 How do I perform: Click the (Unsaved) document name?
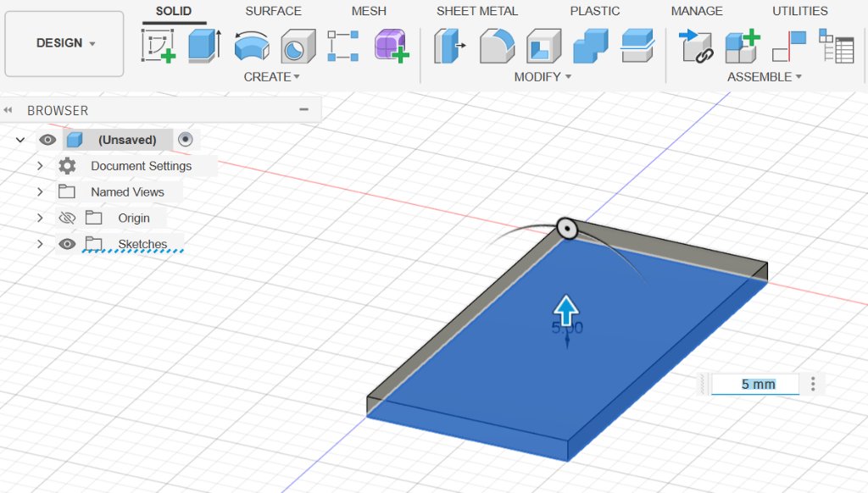(127, 140)
